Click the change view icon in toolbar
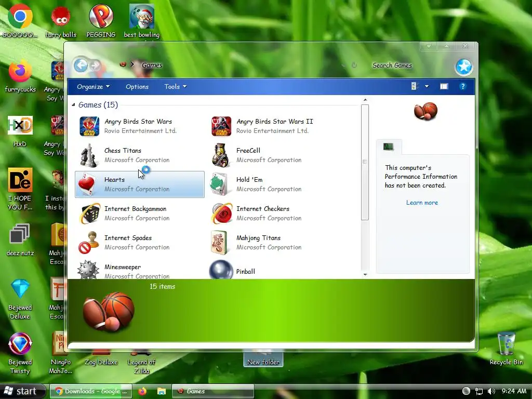The height and width of the screenshot is (399, 532). [x=415, y=86]
